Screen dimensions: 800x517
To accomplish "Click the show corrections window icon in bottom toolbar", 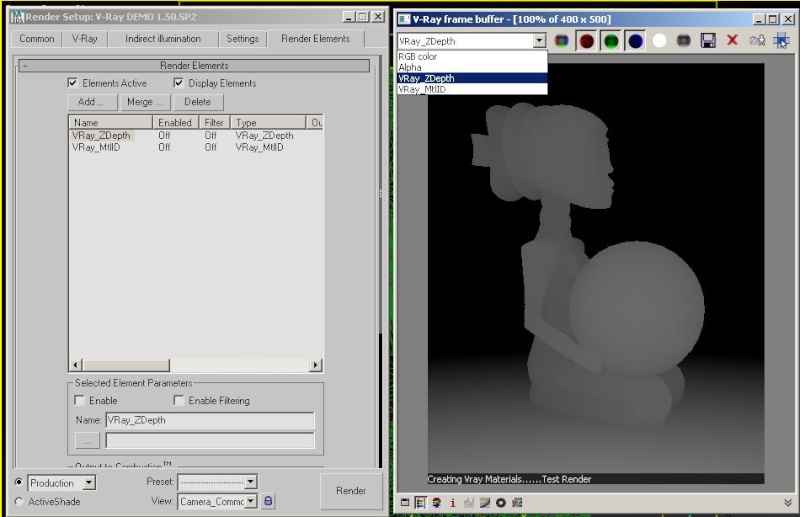I will (405, 503).
